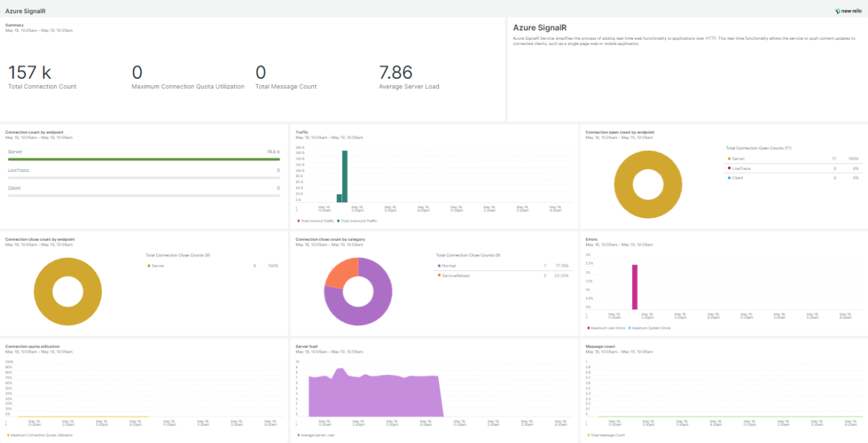Click the orange ServiceReload donut slice

[341, 273]
